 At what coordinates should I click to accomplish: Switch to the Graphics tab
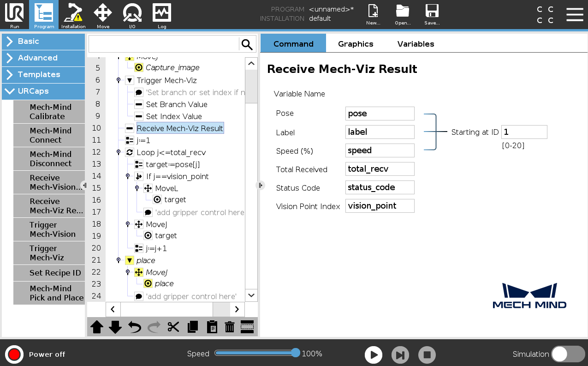[x=356, y=43]
